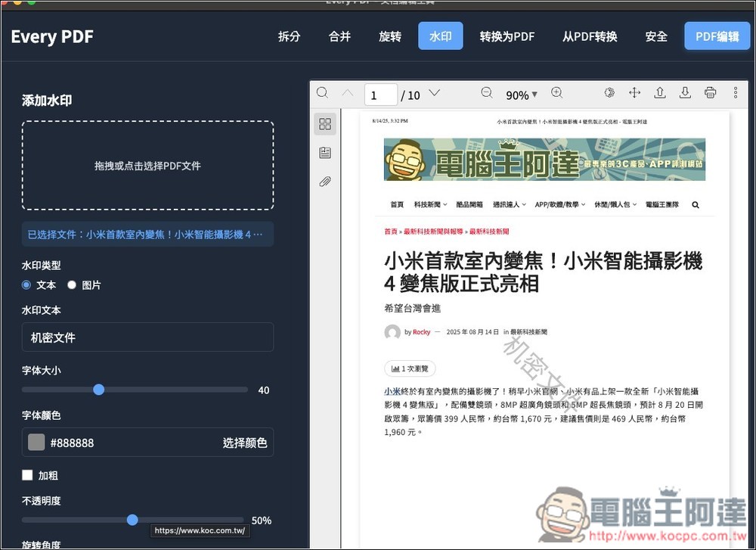
Task: Click the author link Rocky
Action: [421, 332]
